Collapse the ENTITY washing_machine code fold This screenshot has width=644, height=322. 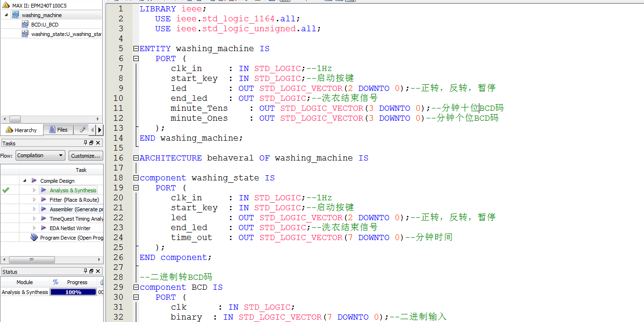click(136, 49)
